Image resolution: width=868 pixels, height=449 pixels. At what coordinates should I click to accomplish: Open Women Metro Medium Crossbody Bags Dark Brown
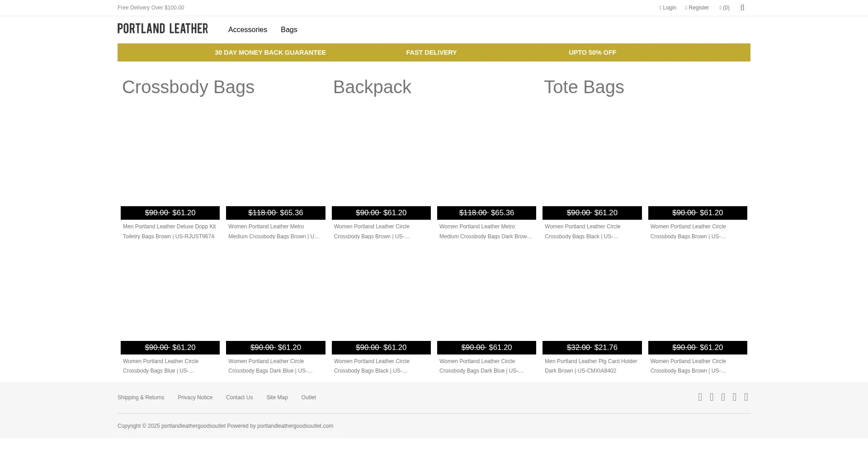coord(486,231)
